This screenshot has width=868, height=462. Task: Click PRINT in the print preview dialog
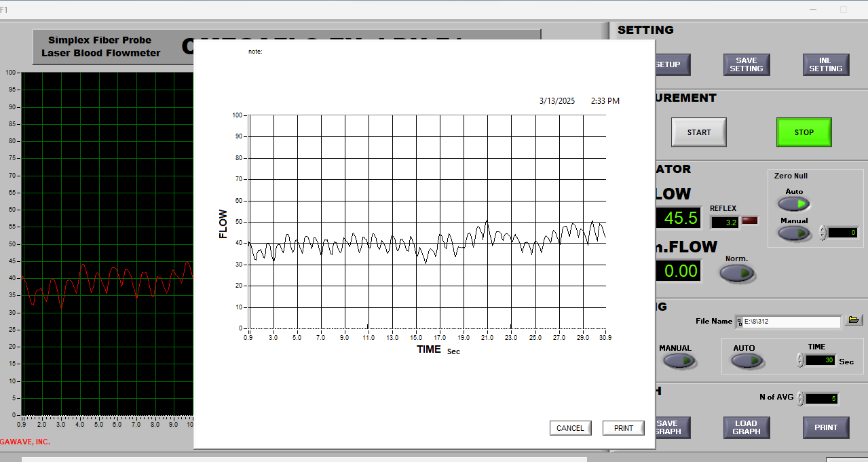point(623,428)
